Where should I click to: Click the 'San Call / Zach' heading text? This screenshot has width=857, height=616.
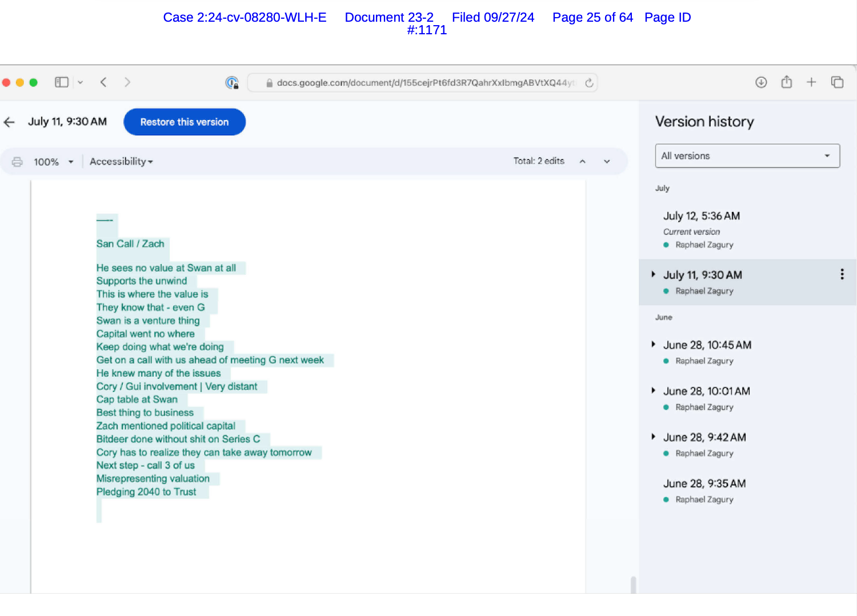pyautogui.click(x=130, y=244)
